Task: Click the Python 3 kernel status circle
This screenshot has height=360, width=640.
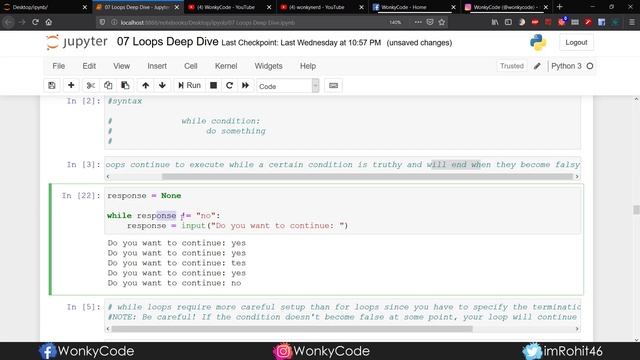Action: point(590,66)
